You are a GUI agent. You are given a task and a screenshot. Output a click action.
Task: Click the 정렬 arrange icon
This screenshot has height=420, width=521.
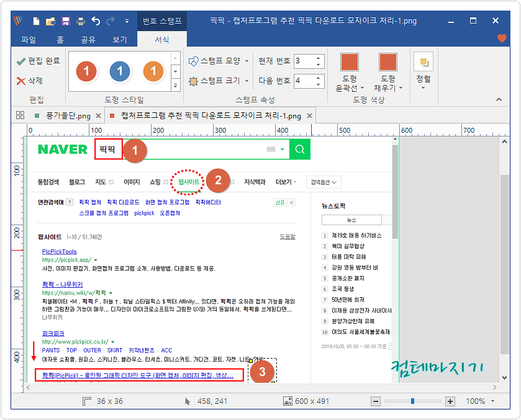(424, 61)
